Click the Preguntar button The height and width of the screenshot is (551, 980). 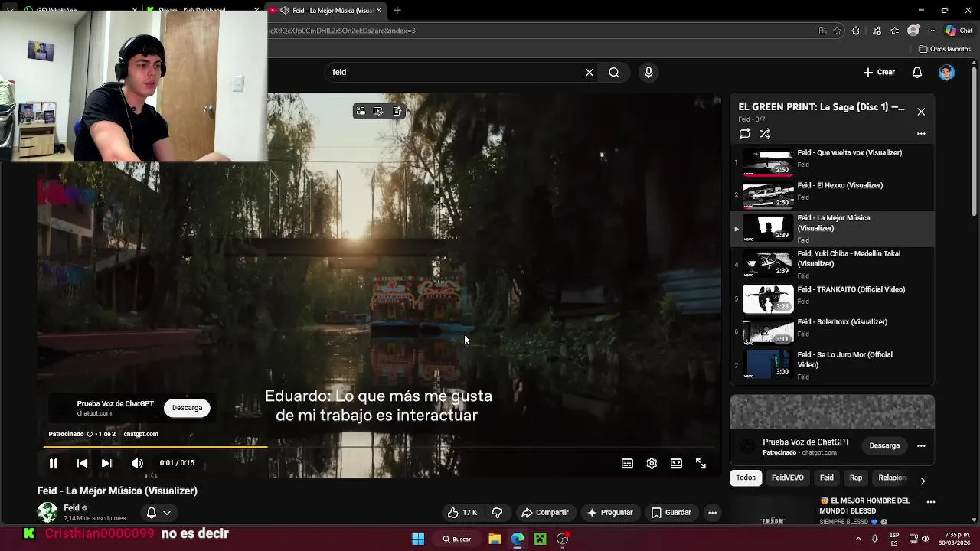point(610,513)
